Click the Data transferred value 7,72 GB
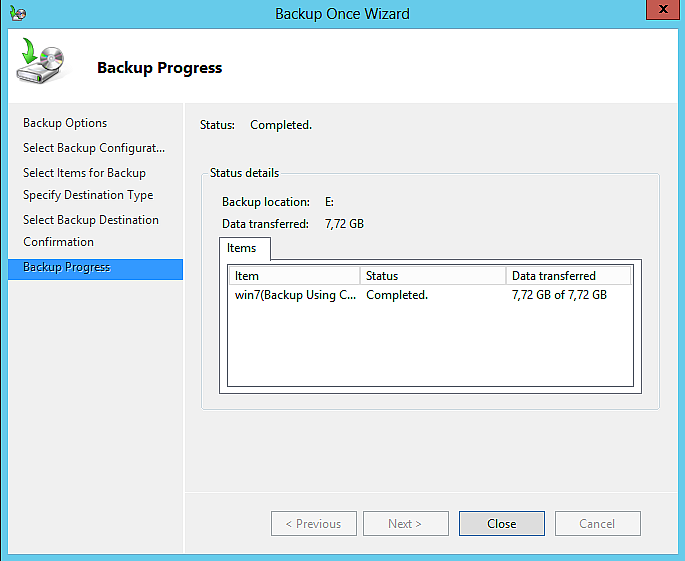685x561 pixels. (x=344, y=224)
